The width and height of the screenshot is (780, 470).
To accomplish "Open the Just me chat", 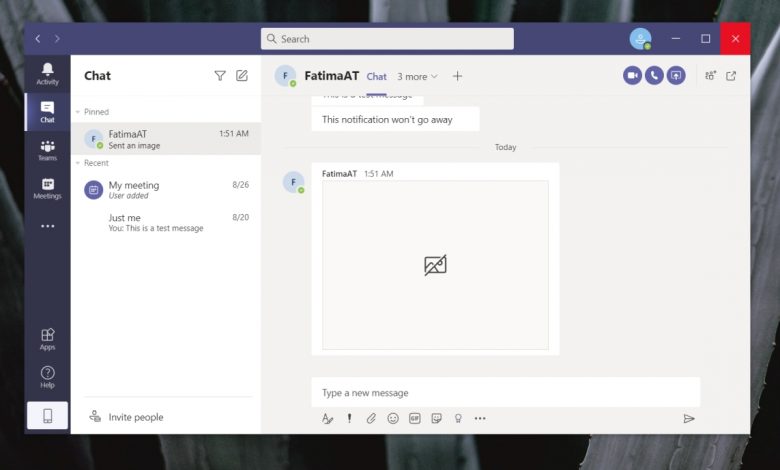I will tap(166, 222).
